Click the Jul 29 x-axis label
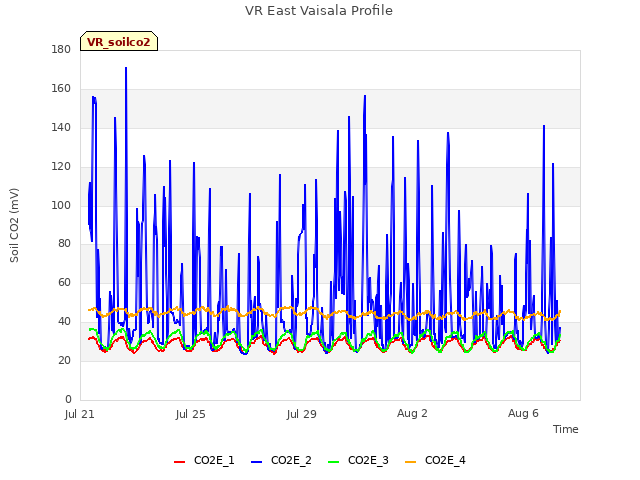 pyautogui.click(x=302, y=414)
